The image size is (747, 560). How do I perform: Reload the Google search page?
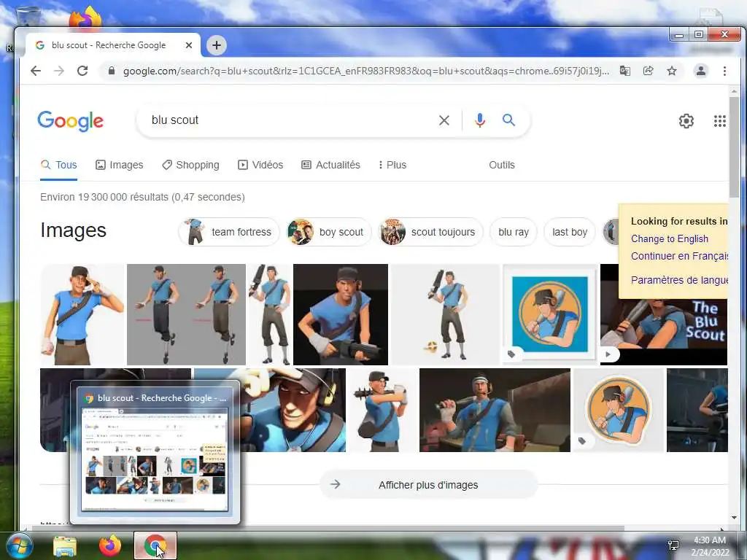(x=82, y=71)
